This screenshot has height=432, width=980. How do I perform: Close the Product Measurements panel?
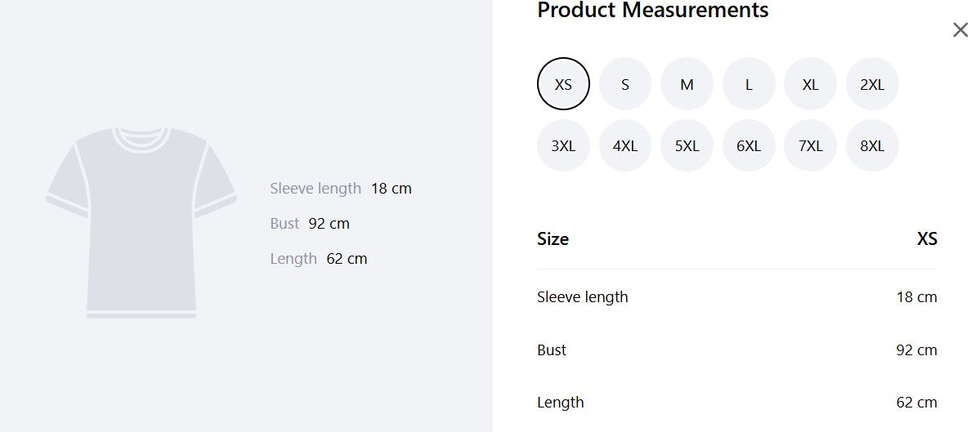pyautogui.click(x=960, y=30)
